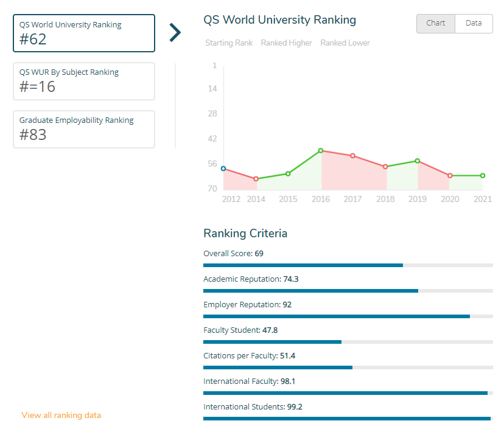This screenshot has height=432, width=504.
Task: Click the Citations per Faculty progress bar
Action: [348, 368]
